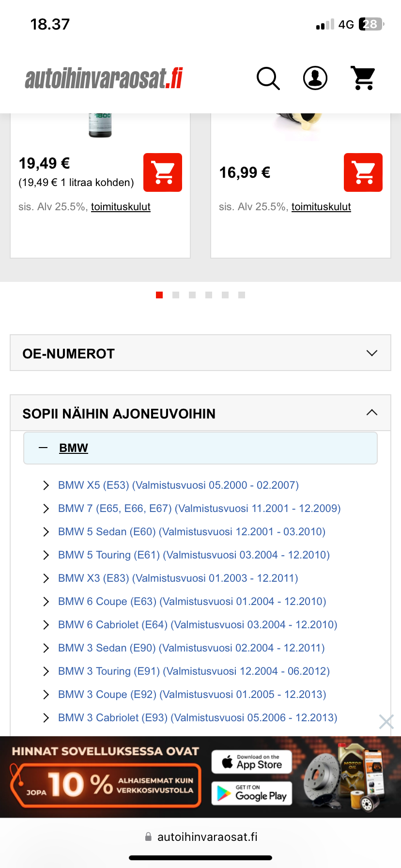Go to the autoihinvaraosat.fi logo homepage
The height and width of the screenshot is (868, 401).
tap(104, 78)
